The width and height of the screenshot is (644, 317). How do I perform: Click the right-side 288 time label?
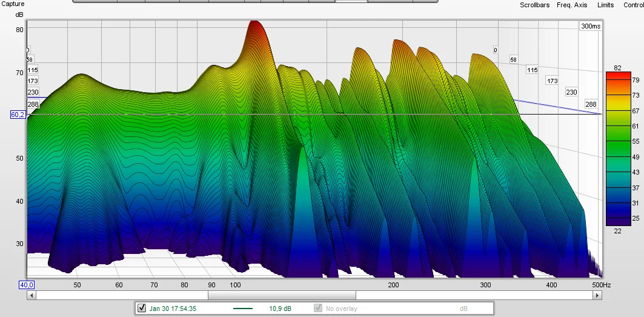pos(591,104)
